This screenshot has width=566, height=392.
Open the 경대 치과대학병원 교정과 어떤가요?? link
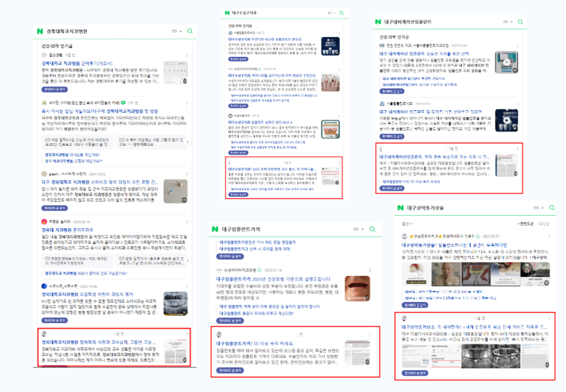pos(74,161)
